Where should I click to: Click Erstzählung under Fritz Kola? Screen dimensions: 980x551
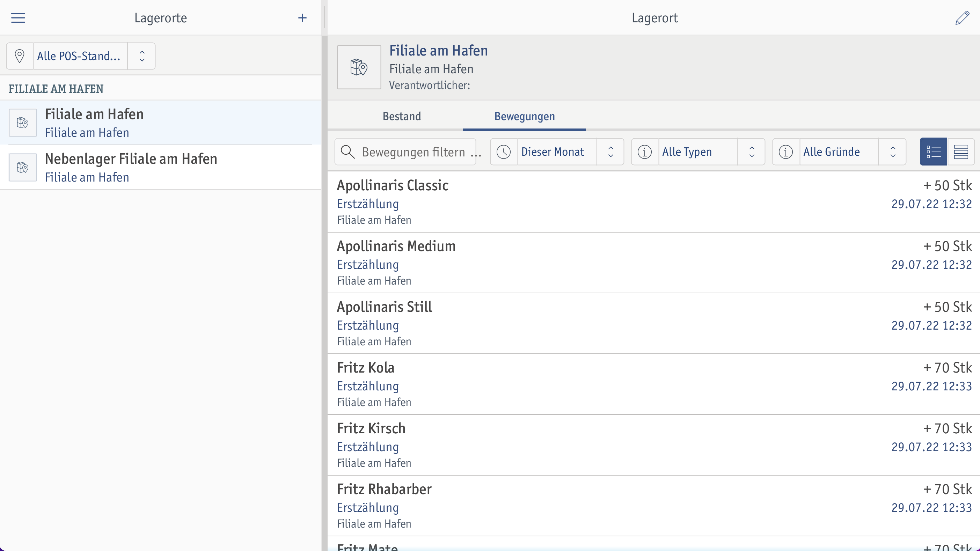pyautogui.click(x=368, y=386)
